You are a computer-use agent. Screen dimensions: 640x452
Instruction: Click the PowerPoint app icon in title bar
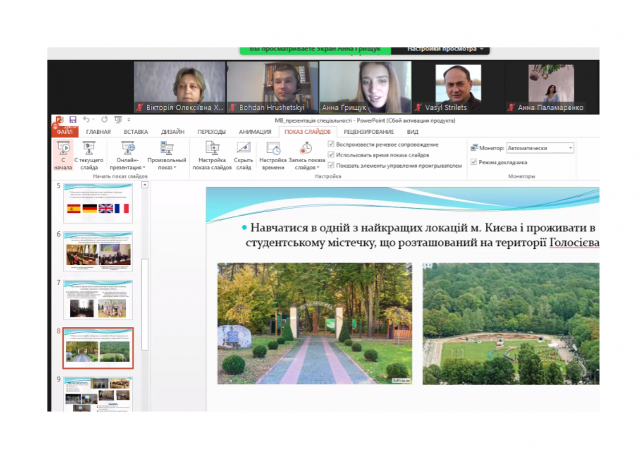(x=60, y=120)
